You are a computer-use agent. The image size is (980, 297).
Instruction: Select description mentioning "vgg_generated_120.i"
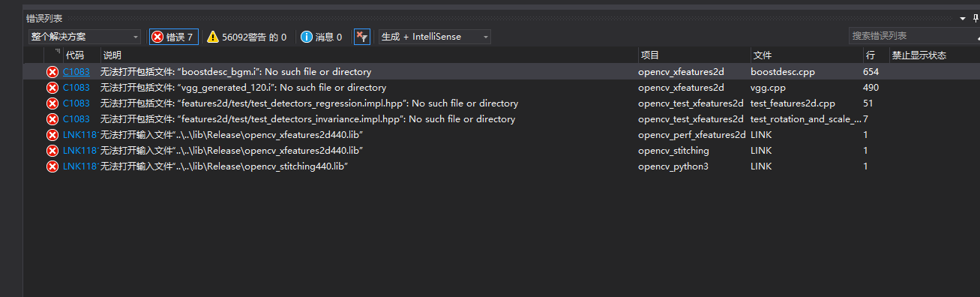pyautogui.click(x=243, y=88)
